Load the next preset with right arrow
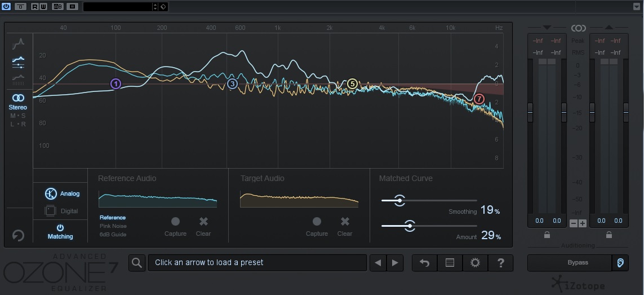 (x=395, y=262)
